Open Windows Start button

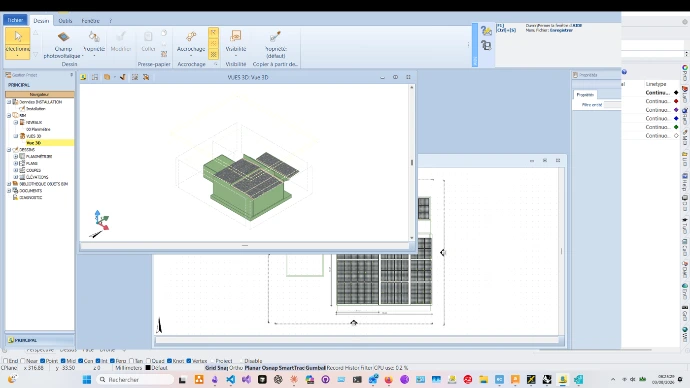pyautogui.click(x=87, y=379)
